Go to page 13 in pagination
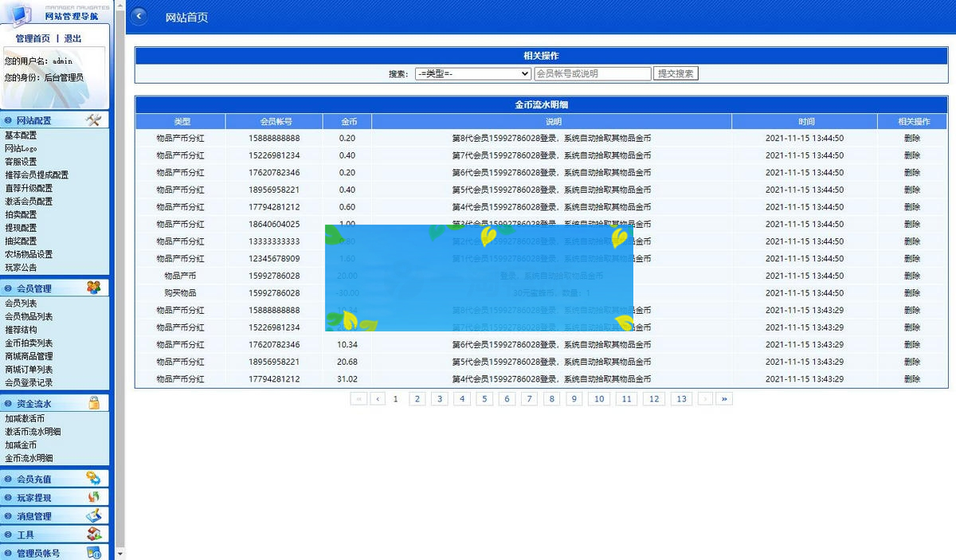 click(x=680, y=399)
